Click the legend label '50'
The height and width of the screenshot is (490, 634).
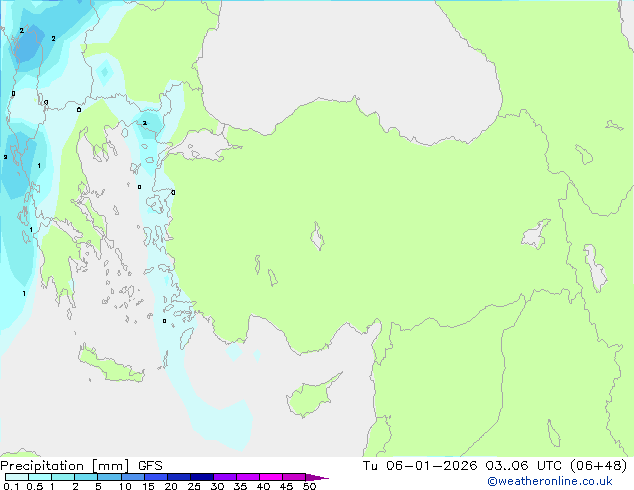pos(309,486)
